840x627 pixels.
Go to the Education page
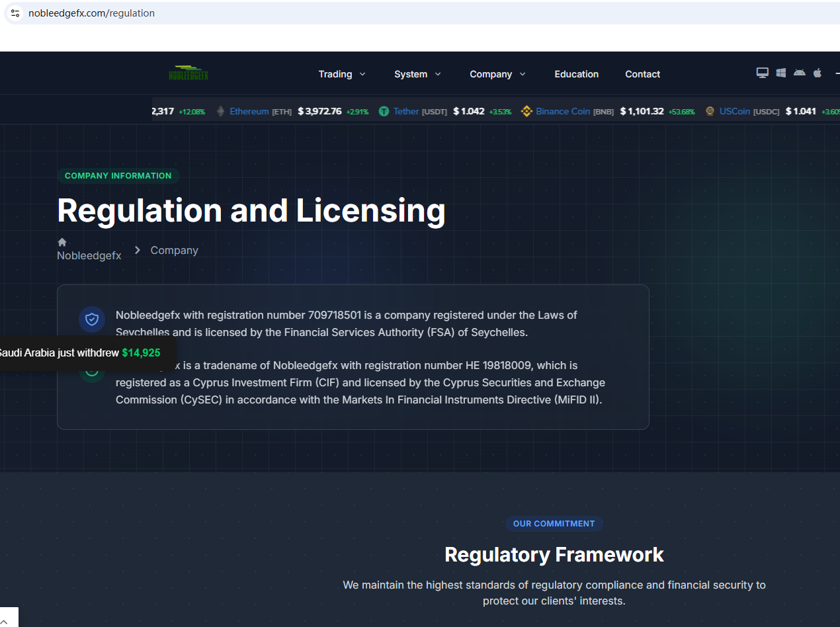[x=576, y=74]
